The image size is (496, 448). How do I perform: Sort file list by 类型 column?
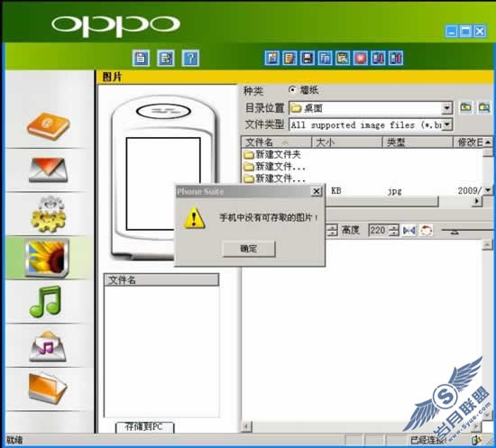[x=418, y=142]
